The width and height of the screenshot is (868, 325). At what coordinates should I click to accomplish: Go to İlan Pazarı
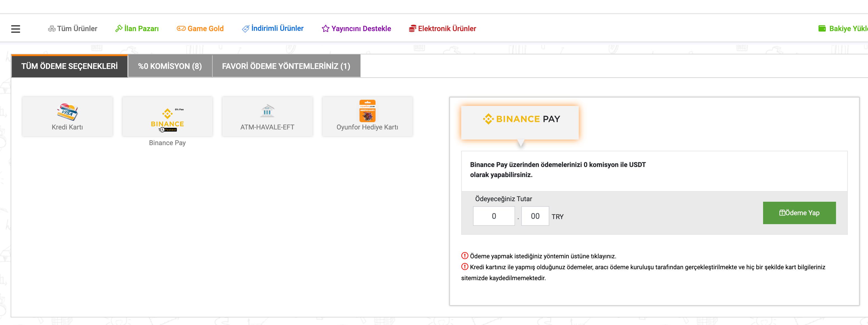pyautogui.click(x=141, y=29)
